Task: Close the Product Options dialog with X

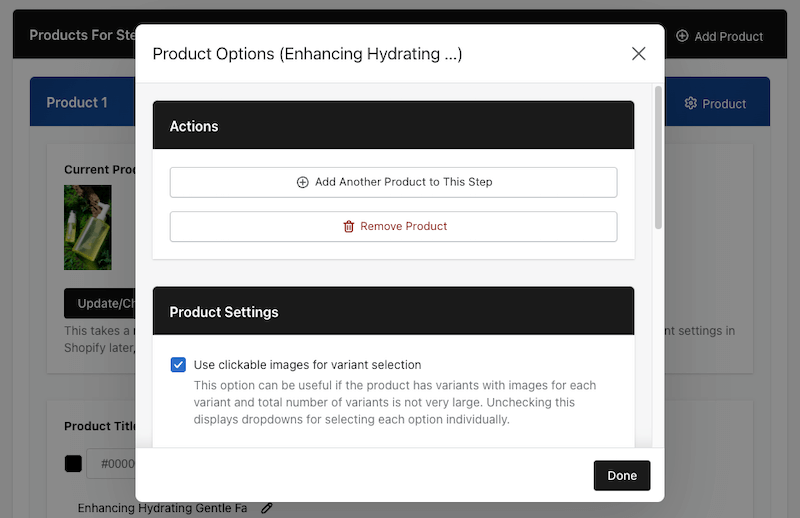Action: pos(638,54)
